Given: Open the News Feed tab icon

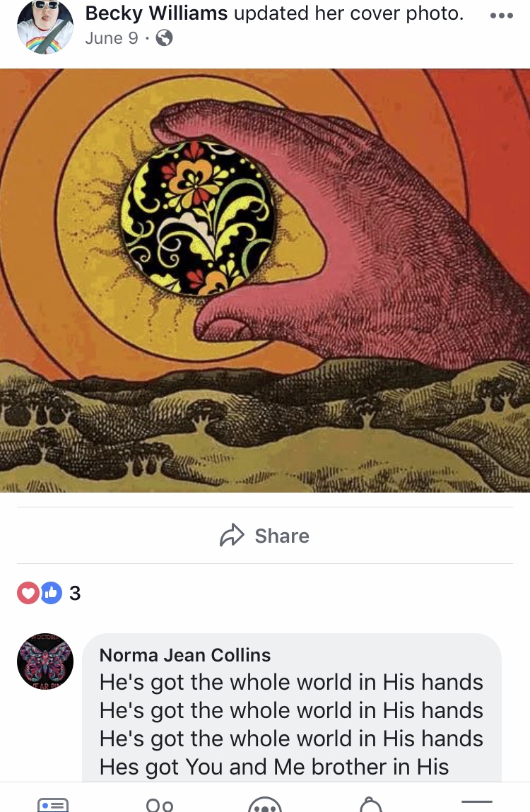Looking at the screenshot, I should tap(53, 805).
